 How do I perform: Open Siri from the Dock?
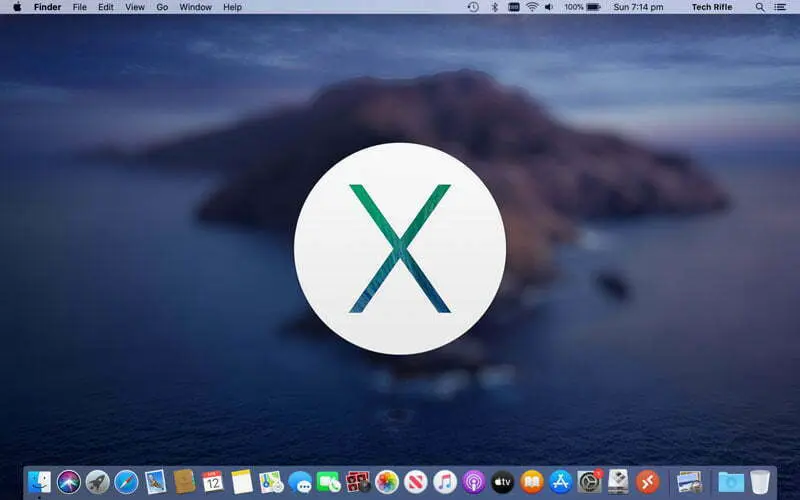tap(69, 482)
